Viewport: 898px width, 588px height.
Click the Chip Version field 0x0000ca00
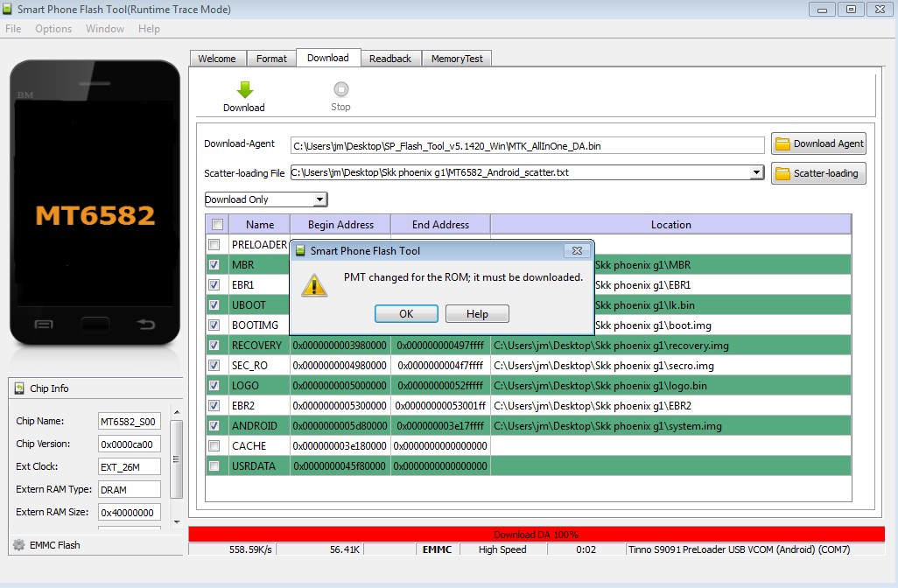click(129, 444)
